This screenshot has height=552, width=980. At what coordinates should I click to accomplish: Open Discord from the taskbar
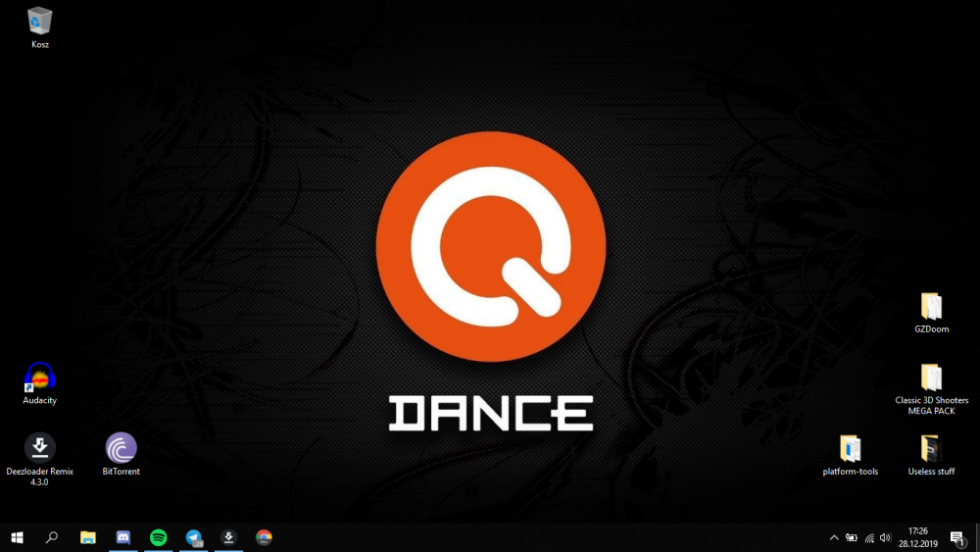tap(123, 537)
